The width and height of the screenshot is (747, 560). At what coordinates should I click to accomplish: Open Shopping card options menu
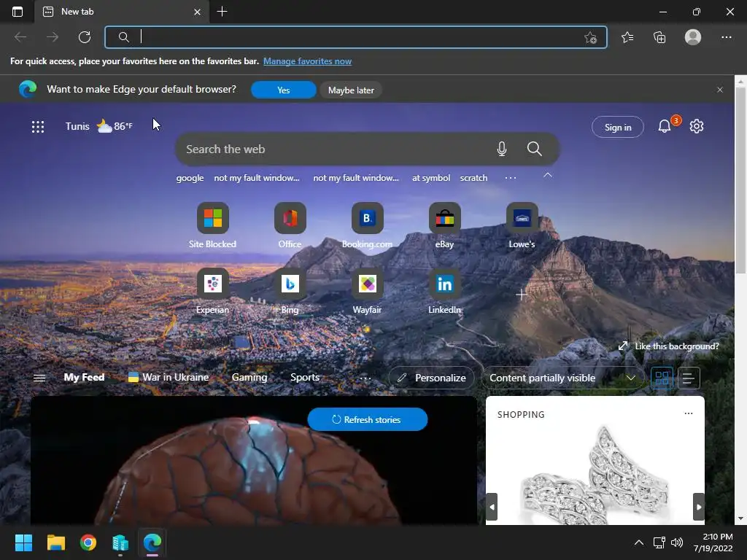point(689,413)
